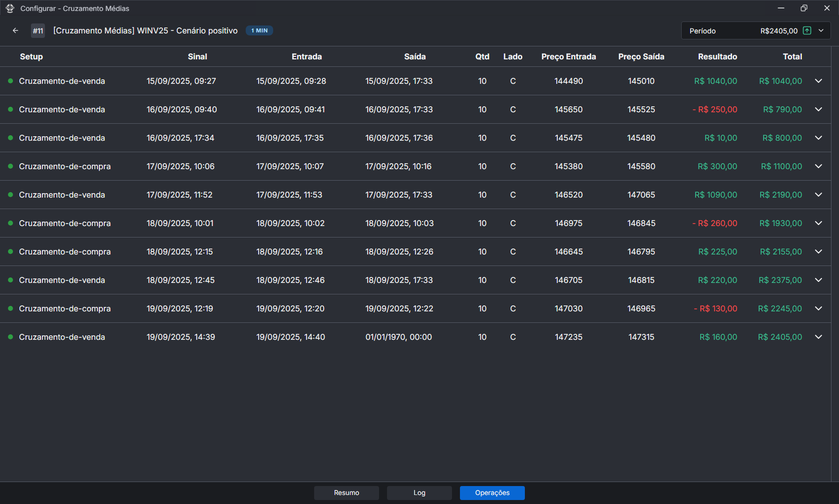Switch to the Resumo tab
Image resolution: width=839 pixels, height=504 pixels.
point(346,493)
